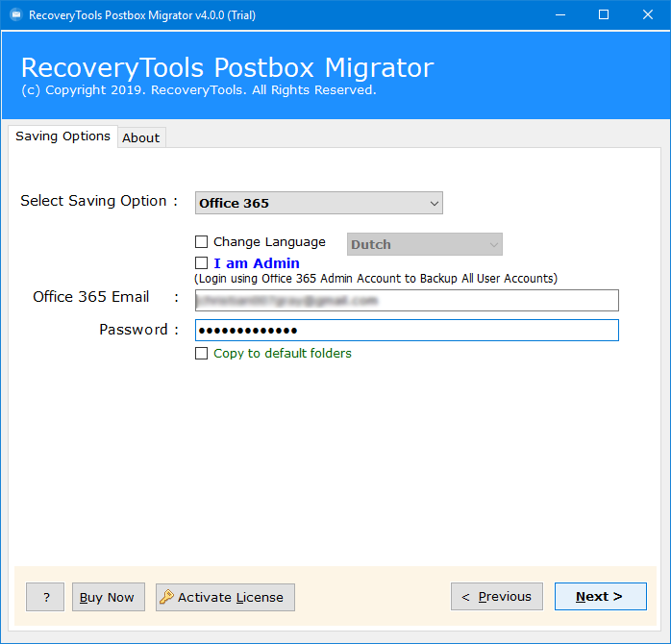Minimize the Postbox Migrator window

[560, 15]
